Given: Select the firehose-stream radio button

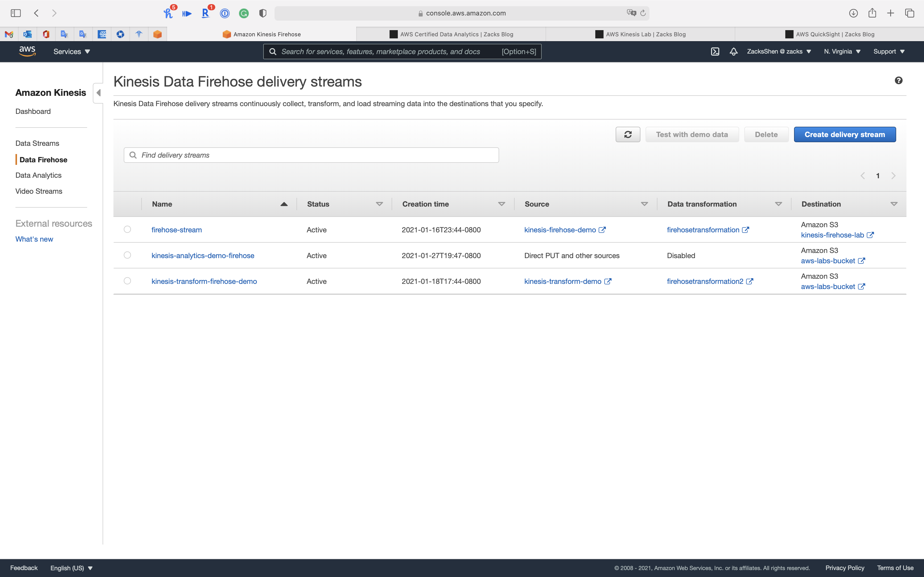Looking at the screenshot, I should 128,229.
